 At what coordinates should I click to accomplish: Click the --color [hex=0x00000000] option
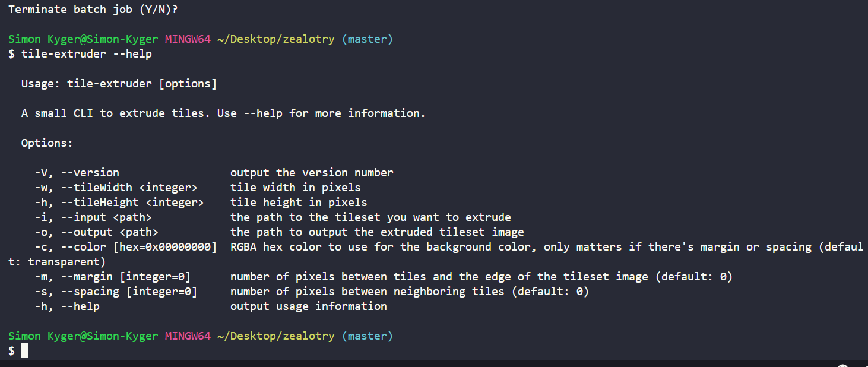pyautogui.click(x=139, y=247)
